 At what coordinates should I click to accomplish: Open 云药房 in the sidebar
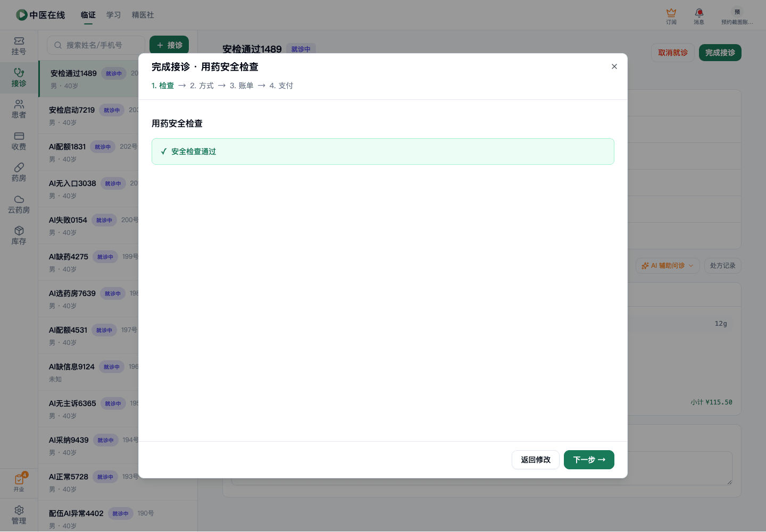click(19, 205)
